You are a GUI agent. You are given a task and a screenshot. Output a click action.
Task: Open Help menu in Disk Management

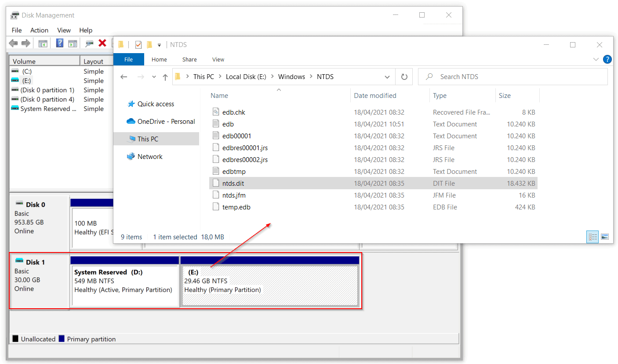click(86, 30)
